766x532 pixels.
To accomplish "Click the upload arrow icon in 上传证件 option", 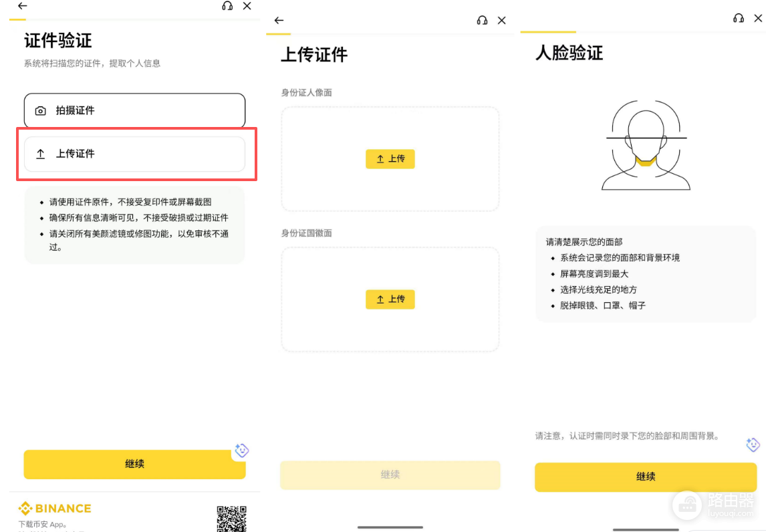I will pyautogui.click(x=41, y=154).
